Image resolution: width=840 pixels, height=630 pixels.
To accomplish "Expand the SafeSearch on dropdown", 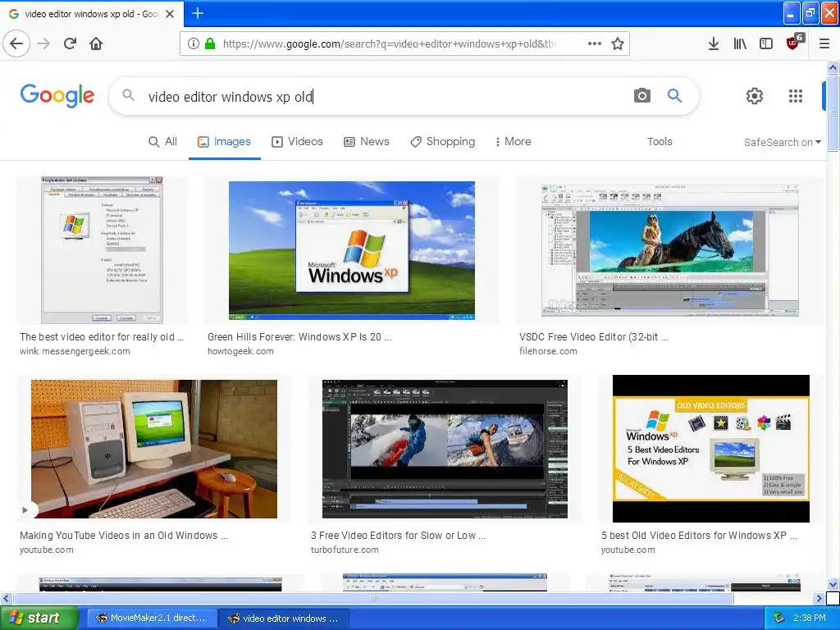I will tap(782, 142).
